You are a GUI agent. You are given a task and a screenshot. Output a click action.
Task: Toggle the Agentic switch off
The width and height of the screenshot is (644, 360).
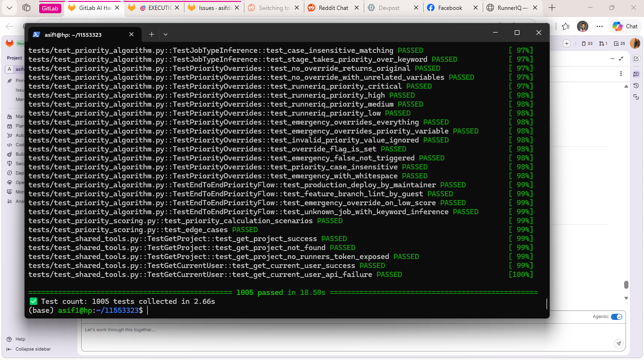(x=616, y=317)
